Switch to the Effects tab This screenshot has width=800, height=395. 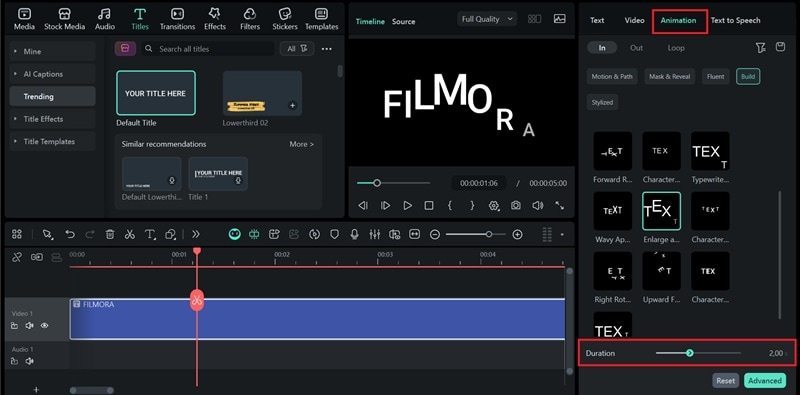tap(215, 19)
